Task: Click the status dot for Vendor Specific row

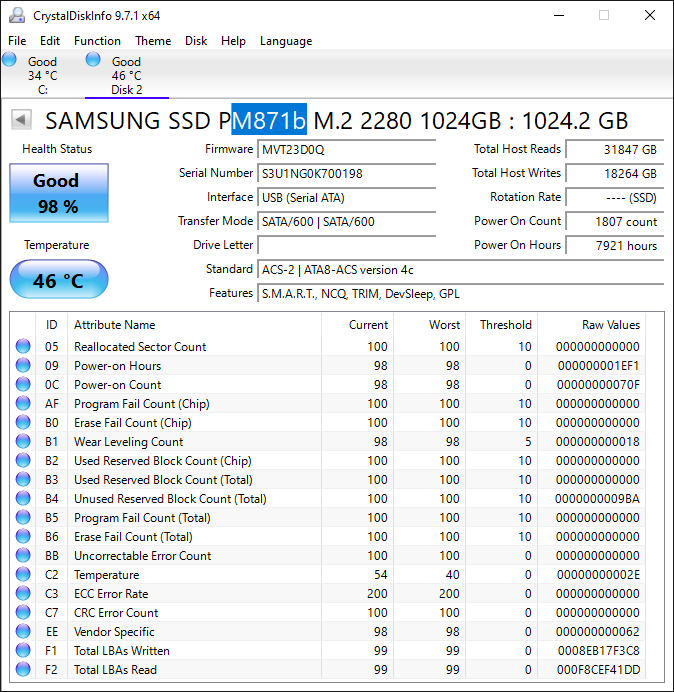Action: tap(23, 631)
